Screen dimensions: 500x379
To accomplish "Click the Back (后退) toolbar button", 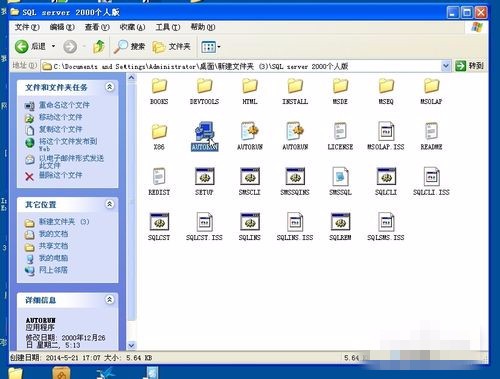I will click(x=30, y=46).
